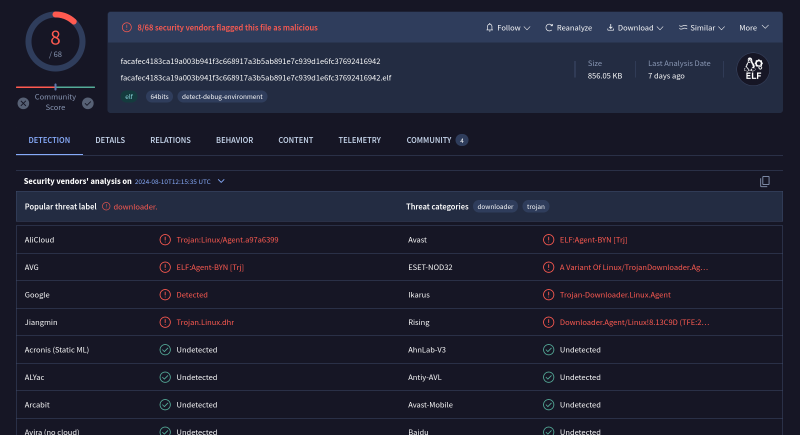Viewport: 800px width, 435px height.
Task: Click the copy icon in vendors' analysis header
Action: (765, 181)
